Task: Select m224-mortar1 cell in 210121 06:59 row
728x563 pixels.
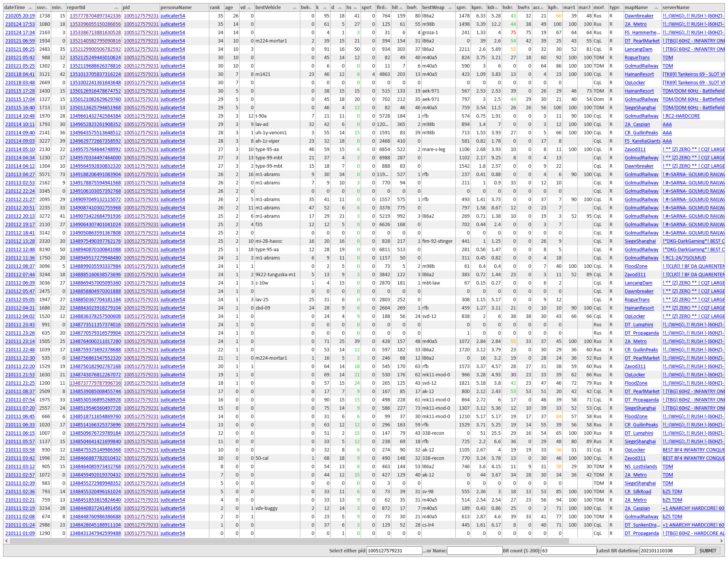Action: (277, 41)
